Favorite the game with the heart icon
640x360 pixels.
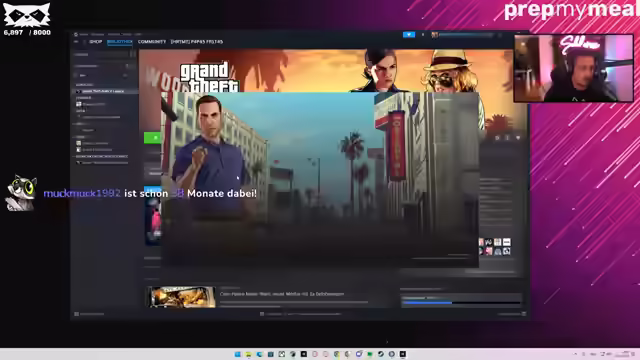point(518,138)
